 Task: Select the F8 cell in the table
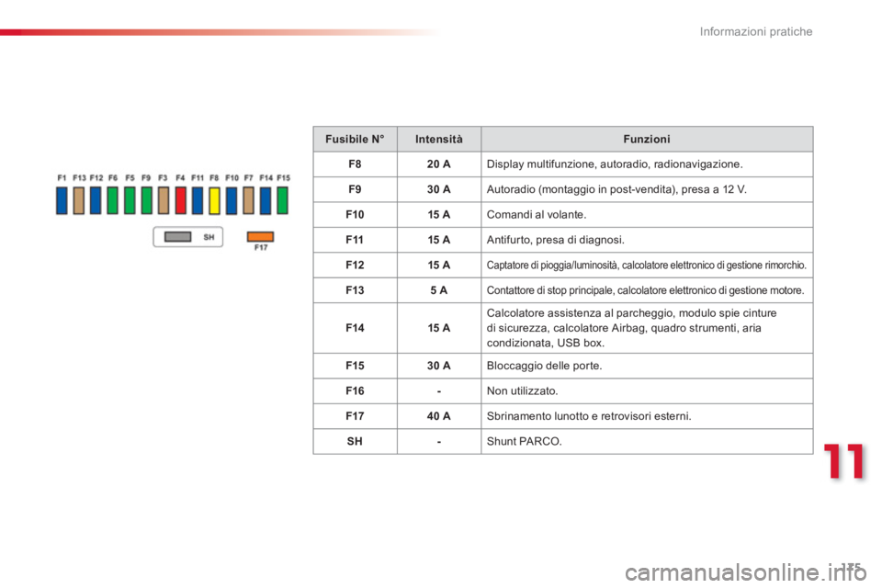point(355,164)
